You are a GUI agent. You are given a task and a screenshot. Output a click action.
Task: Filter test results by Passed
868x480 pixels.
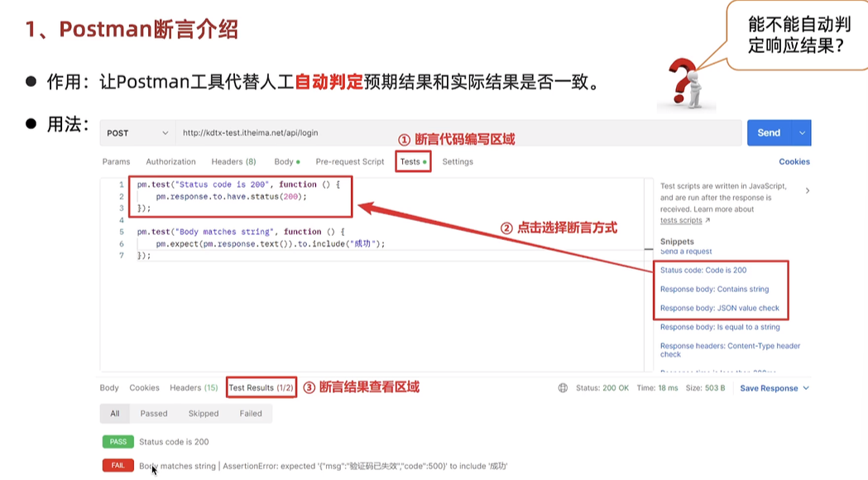tap(154, 414)
